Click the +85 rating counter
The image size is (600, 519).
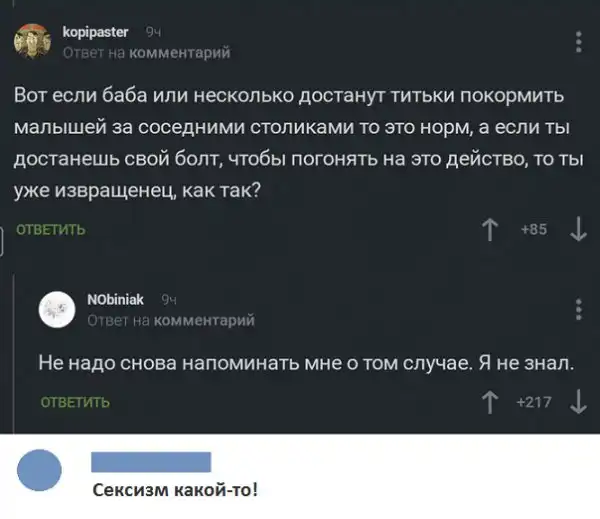pyautogui.click(x=537, y=228)
